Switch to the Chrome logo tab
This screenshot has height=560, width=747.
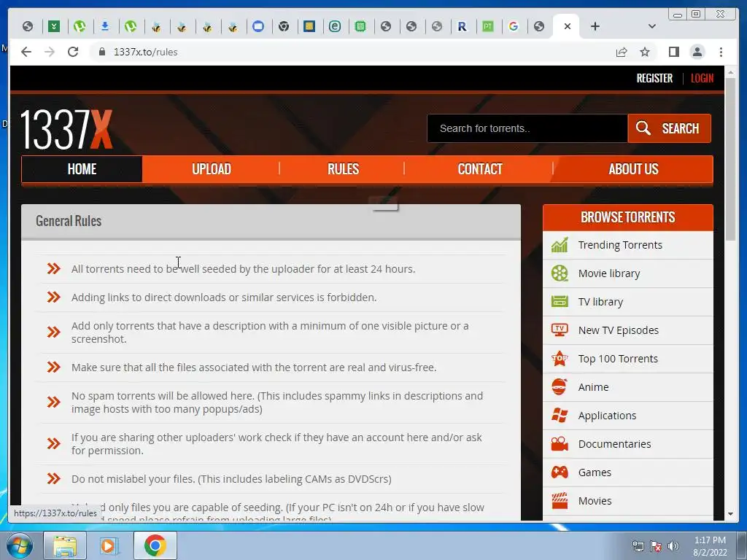click(284, 26)
